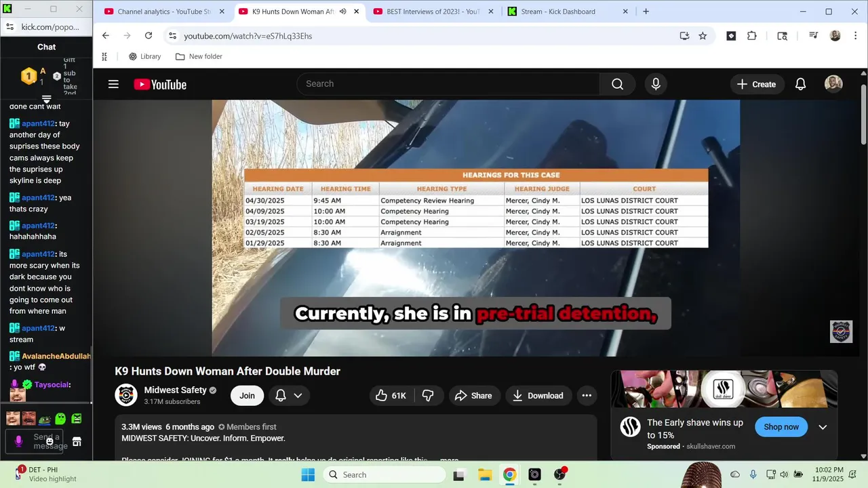Reload the YouTube page
This screenshot has width=868, height=488.
[149, 36]
